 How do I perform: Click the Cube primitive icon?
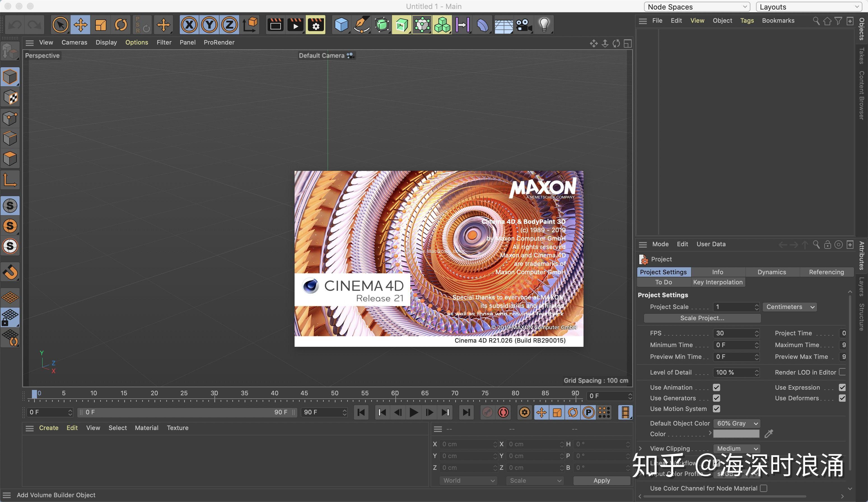pos(341,24)
